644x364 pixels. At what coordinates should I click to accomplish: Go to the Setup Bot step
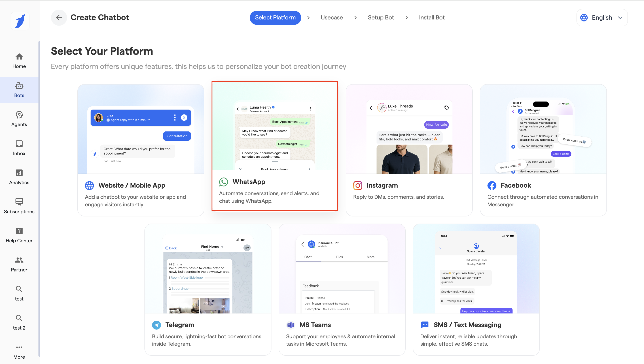(381, 17)
